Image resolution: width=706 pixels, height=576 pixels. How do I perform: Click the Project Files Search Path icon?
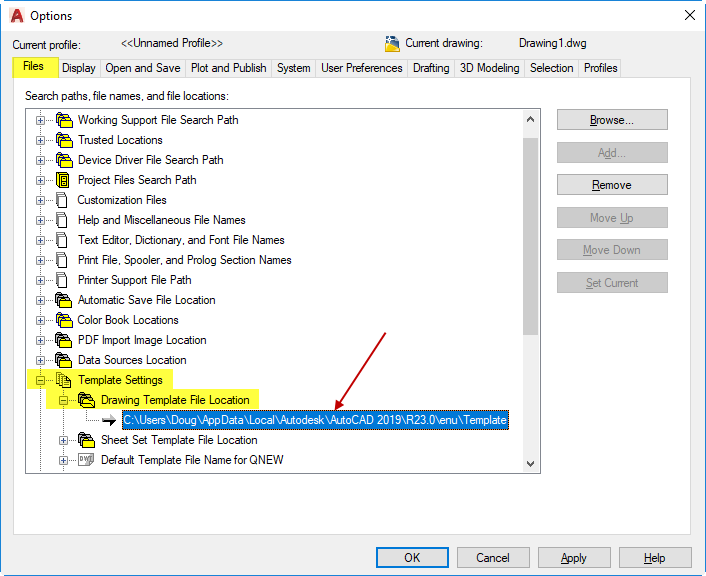tap(63, 180)
